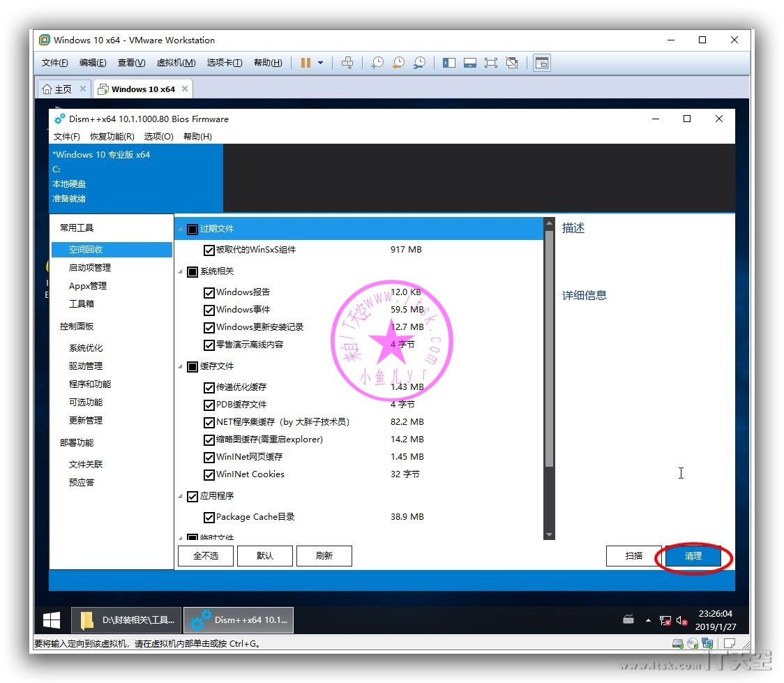Toggle the 系统相关 group checkbox
This screenshot has height=683, width=784.
pyautogui.click(x=193, y=271)
